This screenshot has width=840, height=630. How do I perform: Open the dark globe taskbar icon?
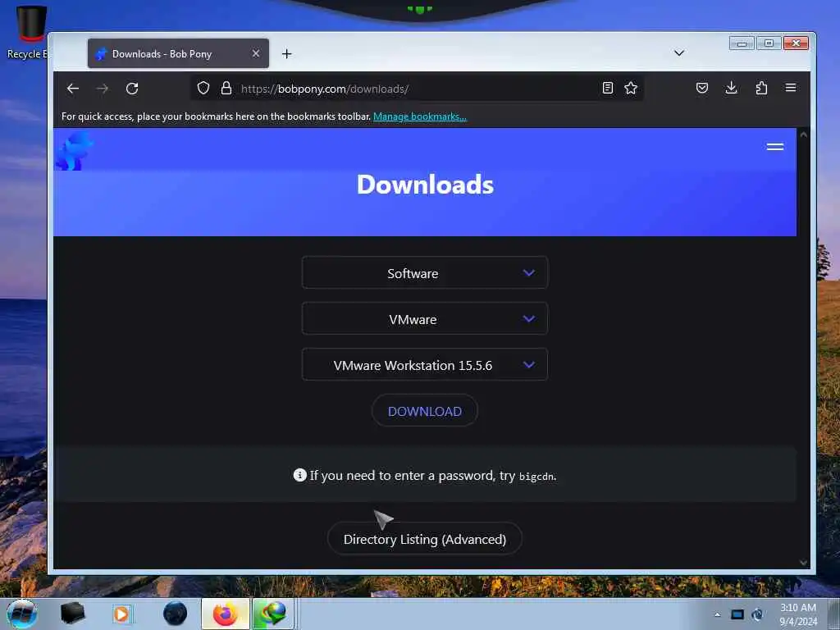click(x=176, y=614)
